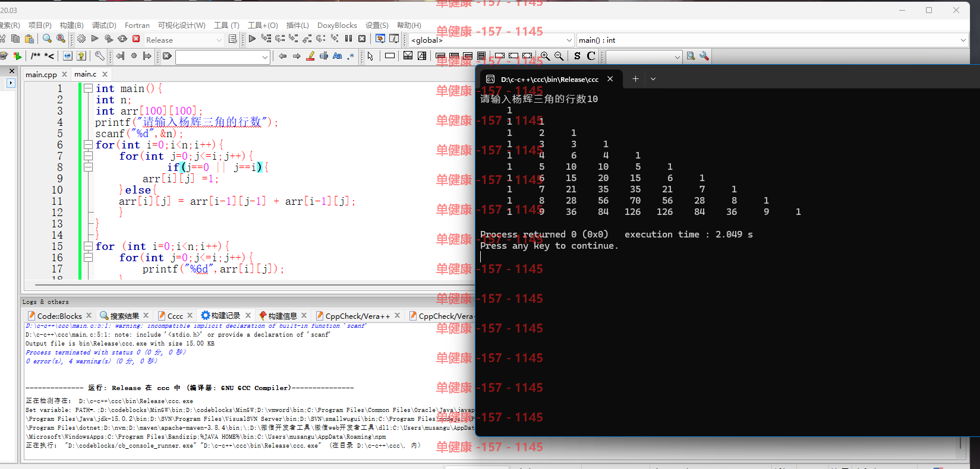This screenshot has width=980, height=469.
Task: Collapse the for loop fold at line 6
Action: click(x=88, y=144)
